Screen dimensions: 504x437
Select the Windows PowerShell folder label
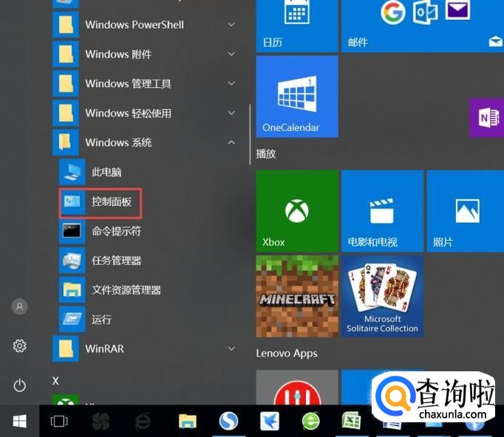tap(134, 24)
